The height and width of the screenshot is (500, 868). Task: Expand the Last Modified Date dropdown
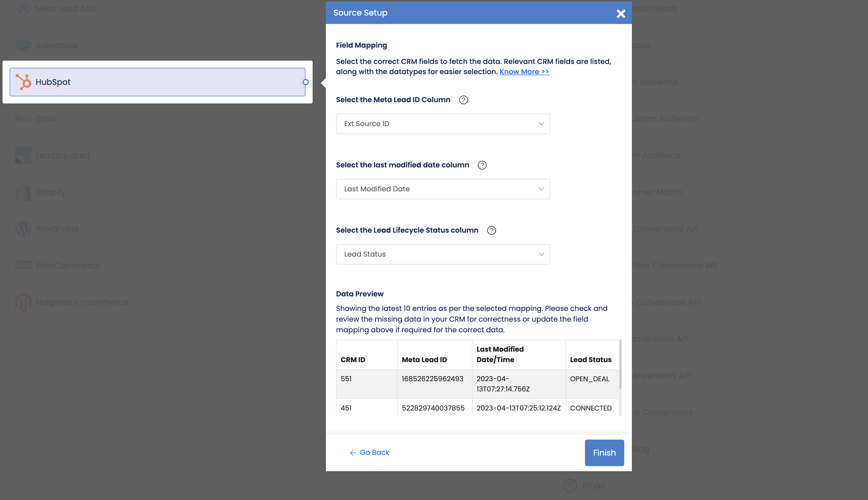point(443,189)
